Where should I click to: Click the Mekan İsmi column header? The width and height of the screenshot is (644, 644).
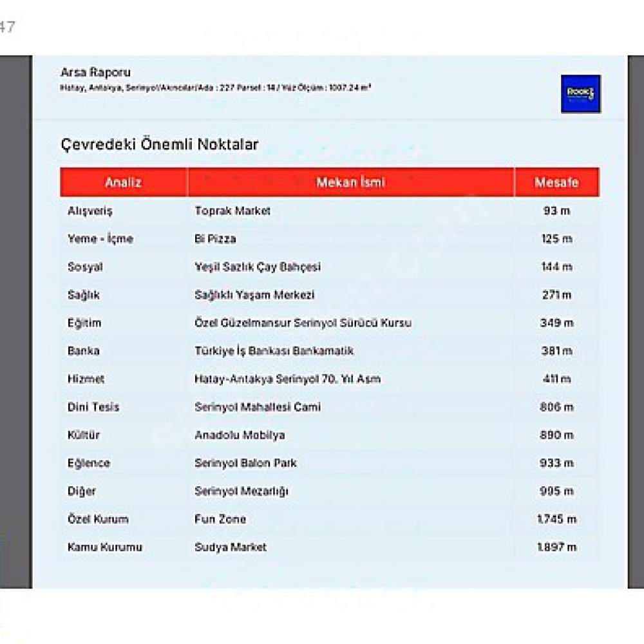(x=351, y=182)
